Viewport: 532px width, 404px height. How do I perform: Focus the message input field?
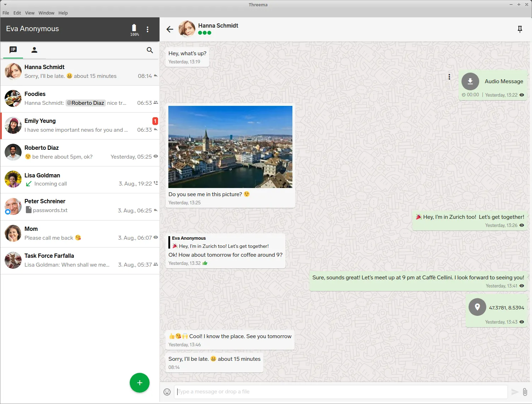341,392
